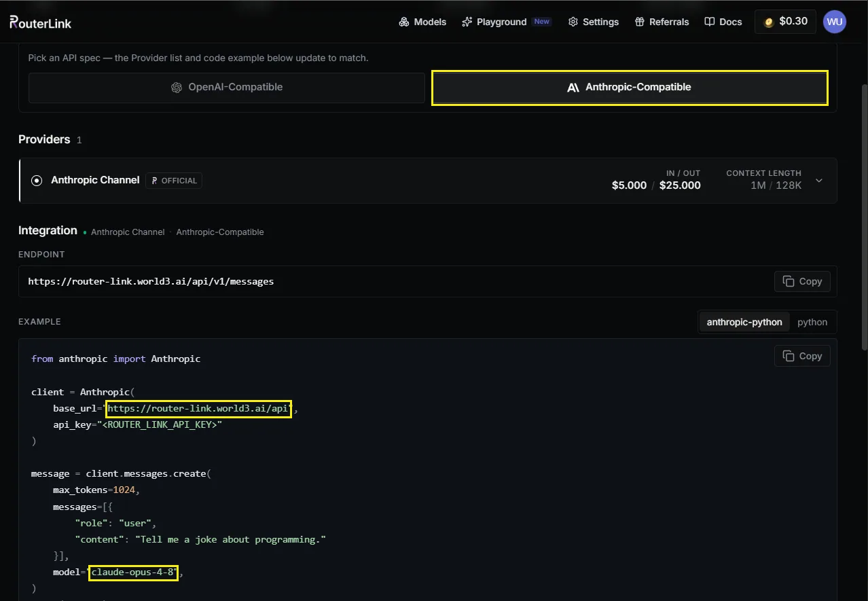Click the RouterLink logo
The height and width of the screenshot is (601, 868).
[41, 22]
